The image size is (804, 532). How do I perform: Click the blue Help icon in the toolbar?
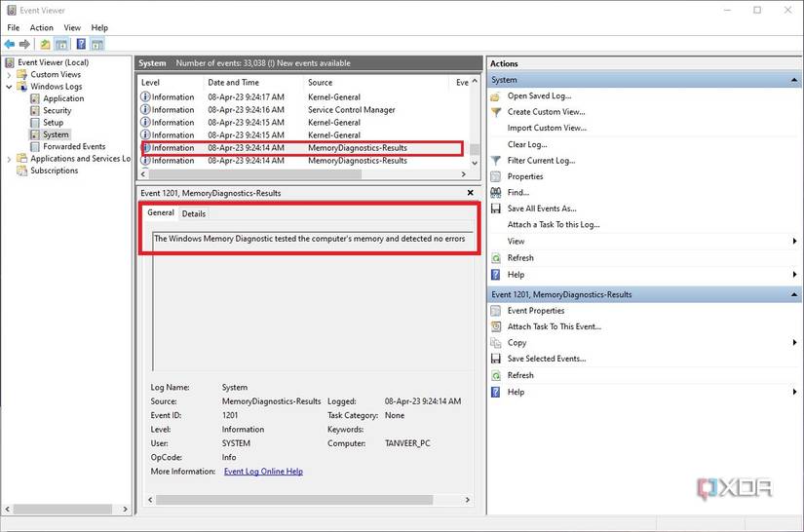81,44
